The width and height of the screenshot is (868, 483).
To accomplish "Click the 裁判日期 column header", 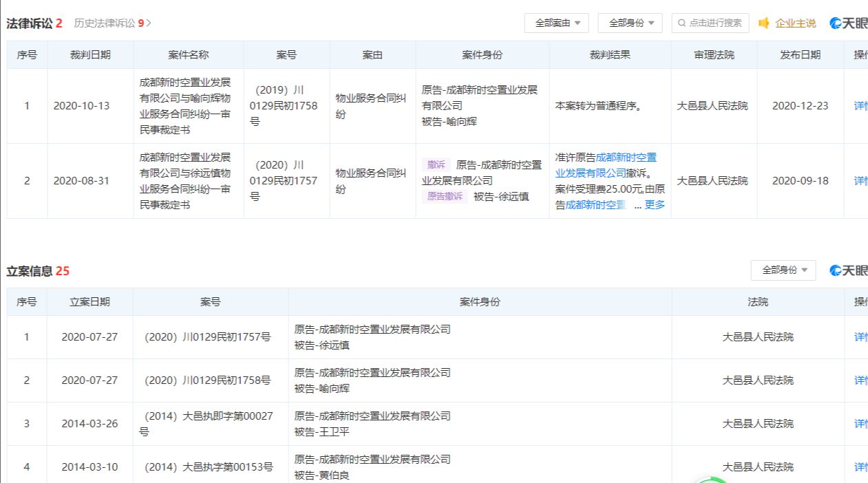I will (90, 55).
